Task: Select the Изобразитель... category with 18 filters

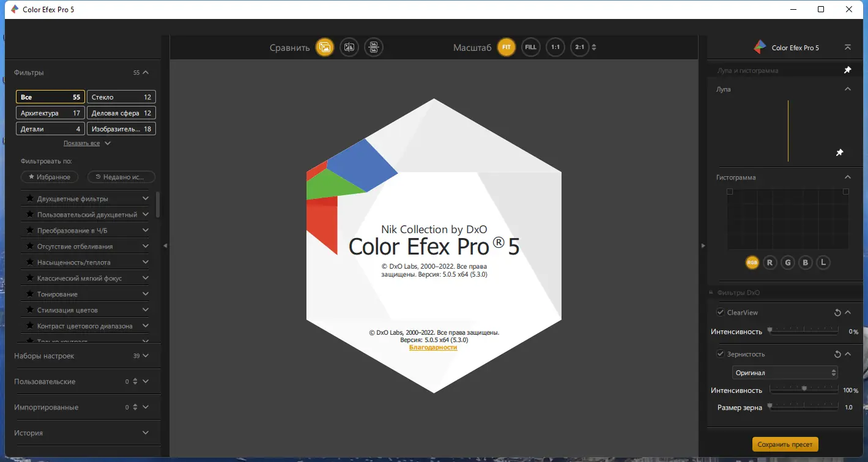Action: point(121,129)
